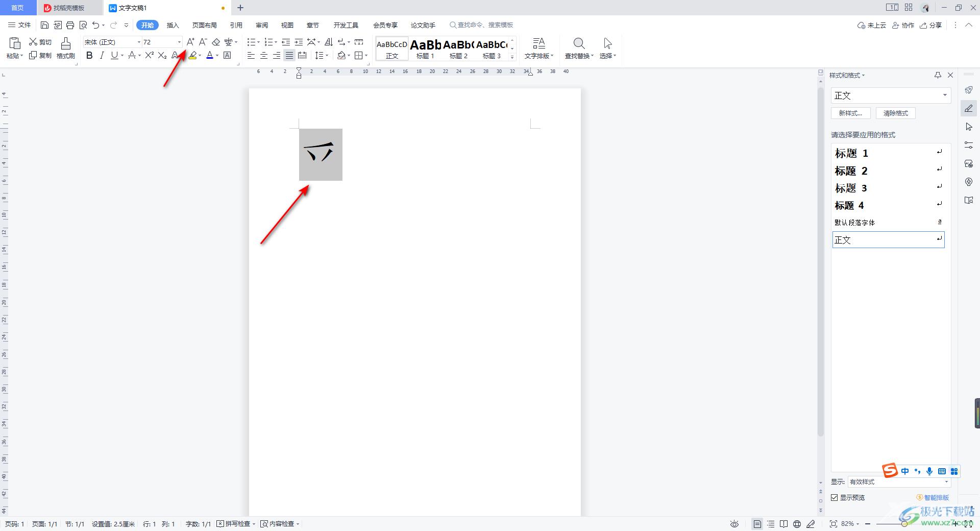Click the 智能排版 link
980x531 pixels.
[x=933, y=497]
